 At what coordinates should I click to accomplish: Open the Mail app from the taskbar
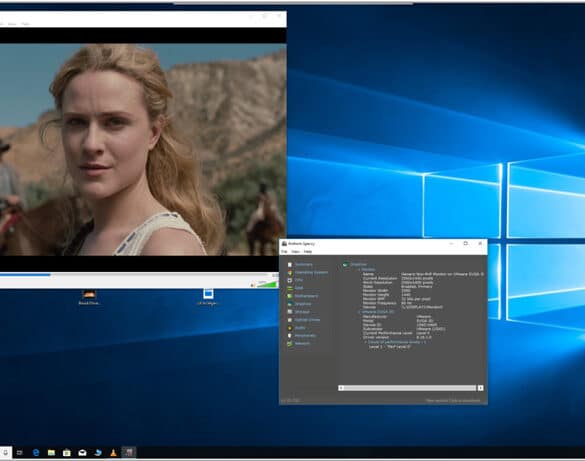pos(82,452)
